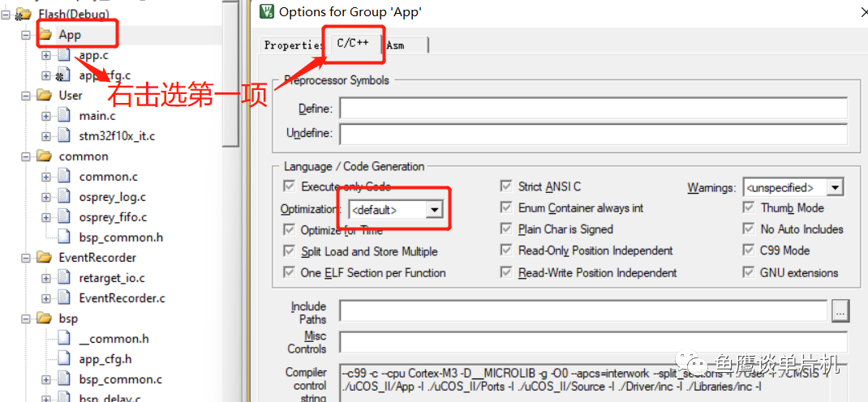Click the app.c file icon

[65, 55]
